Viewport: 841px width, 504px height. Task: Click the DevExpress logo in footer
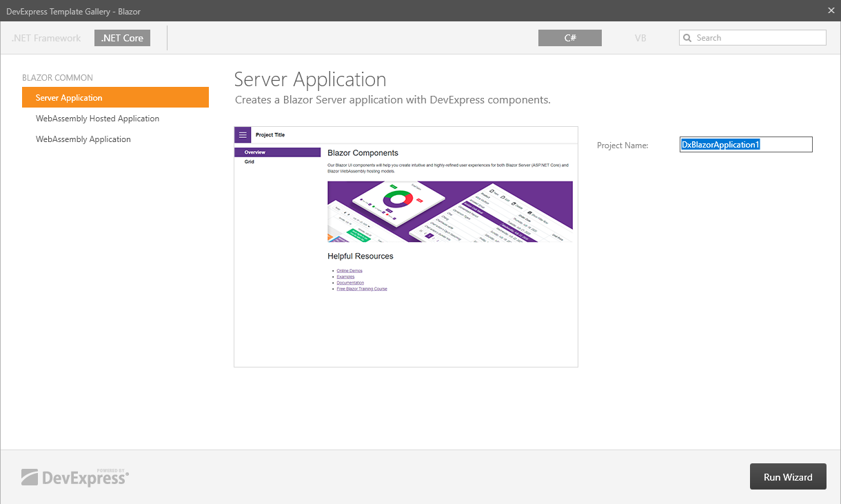pos(75,476)
